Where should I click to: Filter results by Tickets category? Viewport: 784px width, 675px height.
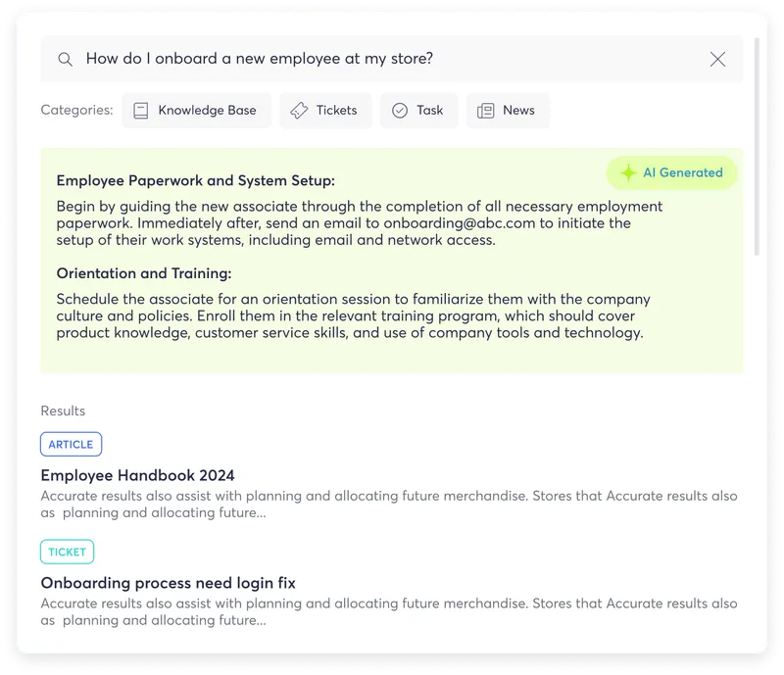(x=326, y=111)
